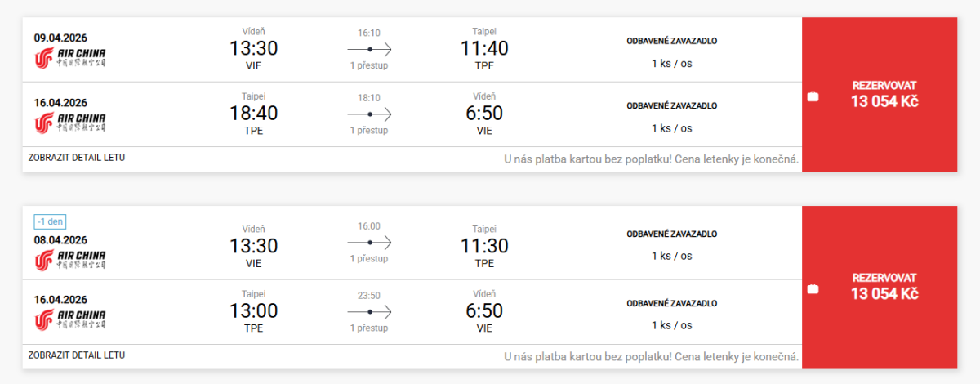Click the route arrow below 16:00 duration

[369, 243]
